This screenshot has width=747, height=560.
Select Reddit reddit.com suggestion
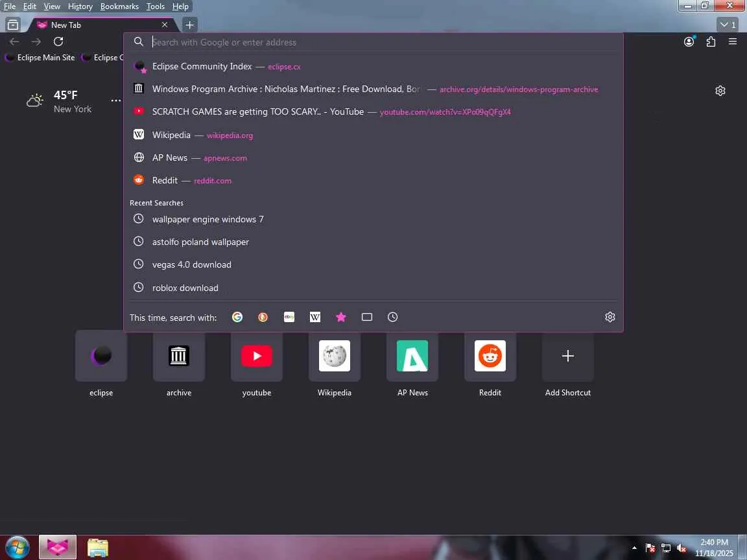(373, 180)
